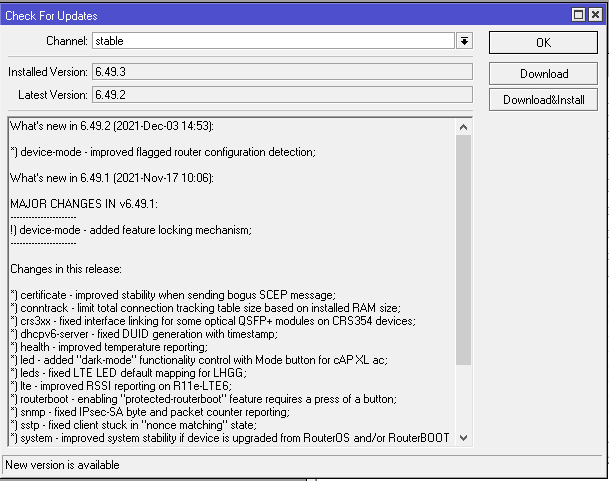Click the changelog scrollbar down arrow
The image size is (609, 481).
(x=463, y=438)
